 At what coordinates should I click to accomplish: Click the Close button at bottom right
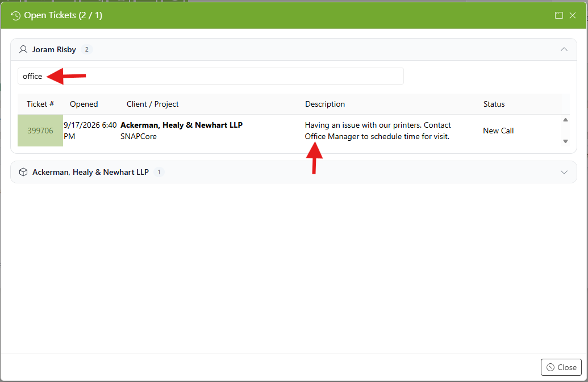click(x=561, y=367)
